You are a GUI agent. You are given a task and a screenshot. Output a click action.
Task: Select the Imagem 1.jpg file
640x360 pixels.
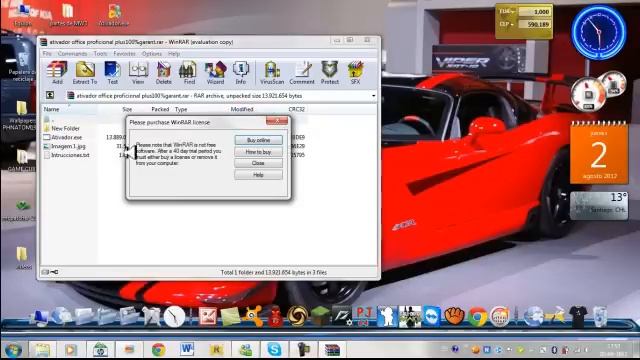(64, 146)
